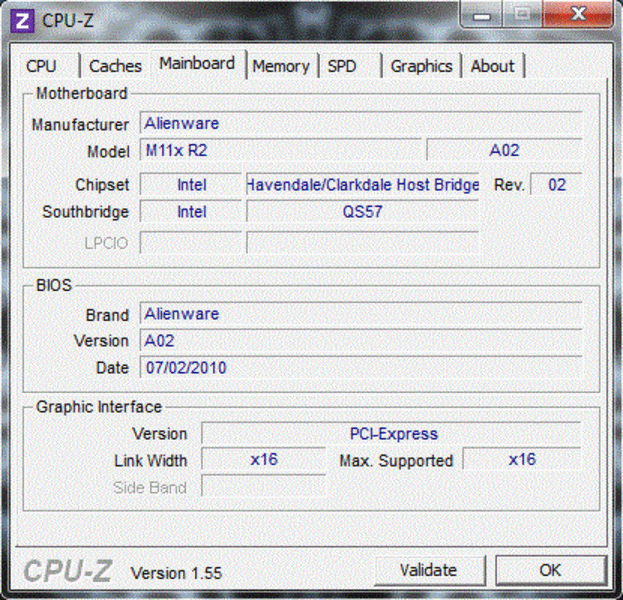The height and width of the screenshot is (600, 623).
Task: Close the CPU-Z window
Action: tap(578, 14)
